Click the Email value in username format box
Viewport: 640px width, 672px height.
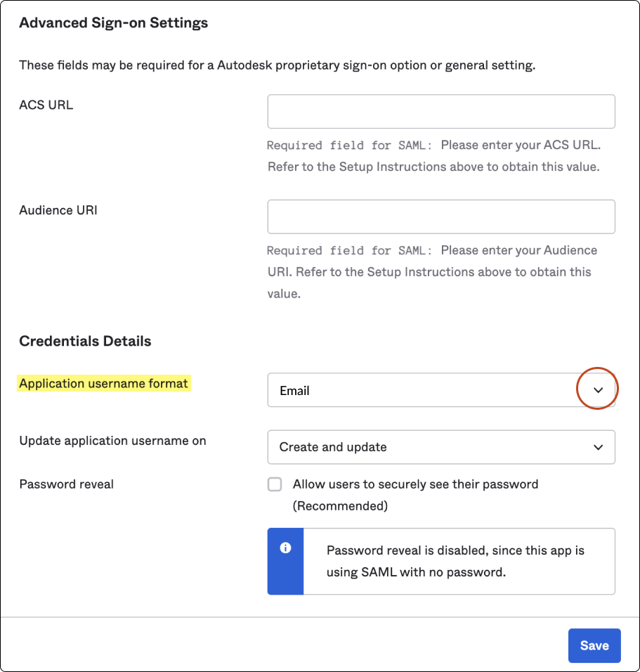tap(295, 391)
